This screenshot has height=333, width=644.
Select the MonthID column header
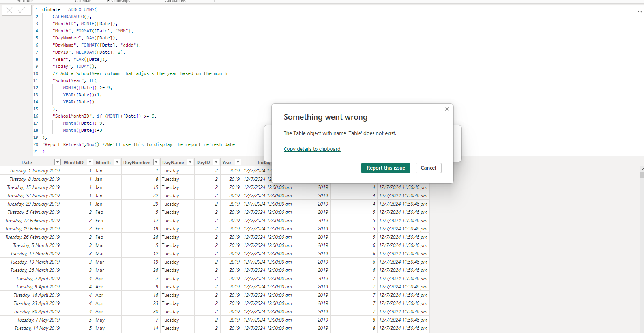click(x=74, y=163)
